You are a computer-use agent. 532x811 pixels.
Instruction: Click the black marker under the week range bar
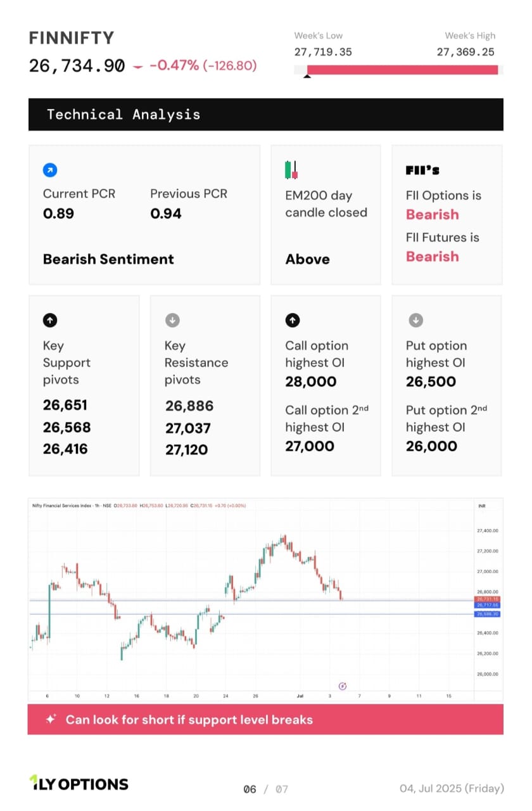[x=307, y=77]
